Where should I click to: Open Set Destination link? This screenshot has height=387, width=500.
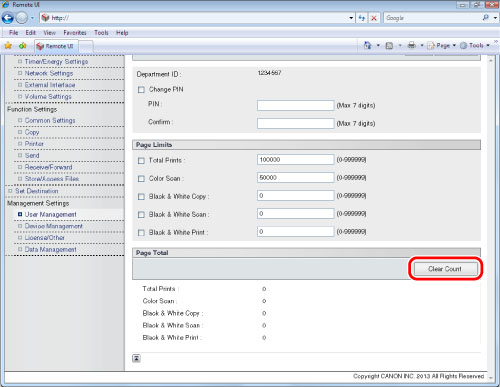[x=37, y=191]
